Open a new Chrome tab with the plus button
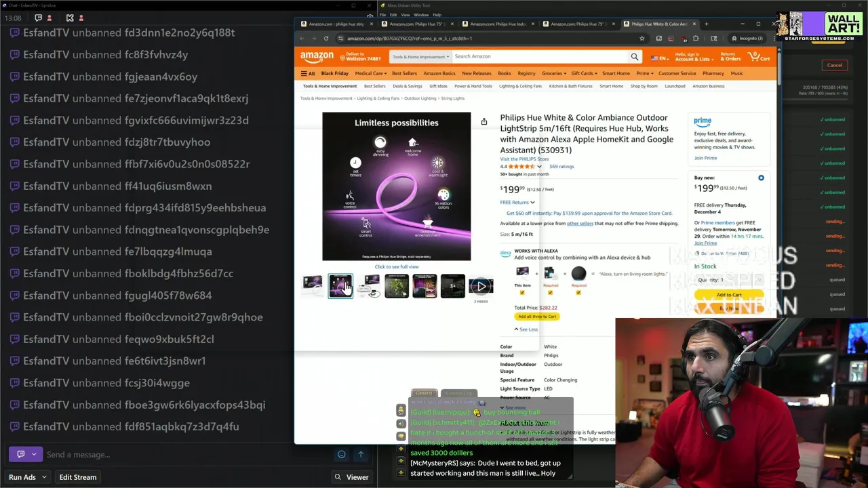Screen dimensions: 868x488 (x=706, y=24)
